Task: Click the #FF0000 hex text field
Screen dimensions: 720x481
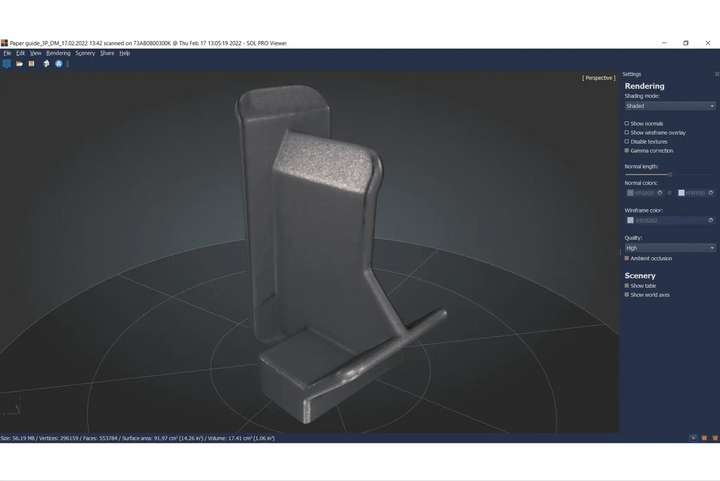Action: click(645, 193)
